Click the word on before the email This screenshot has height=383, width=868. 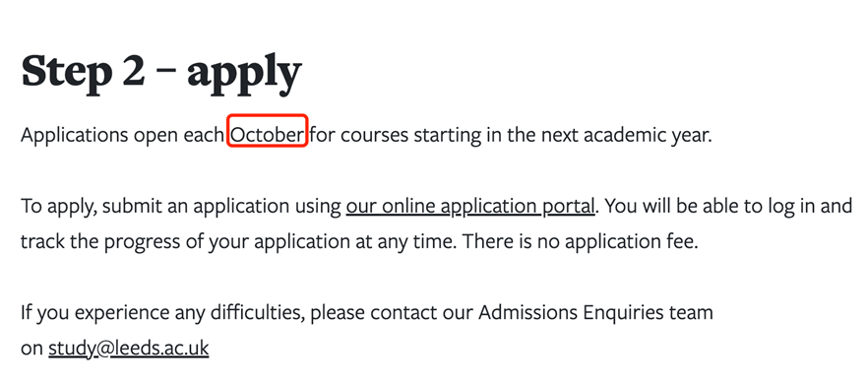pos(32,350)
